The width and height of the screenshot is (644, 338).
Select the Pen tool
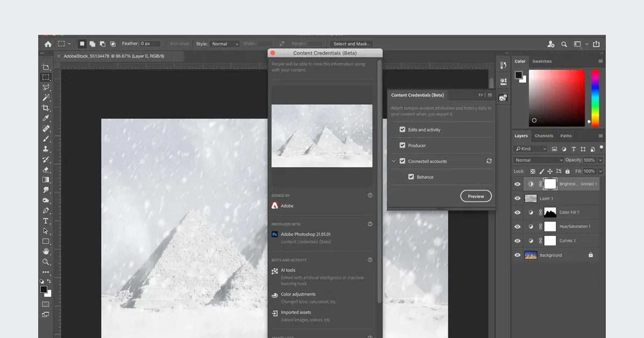(x=46, y=211)
